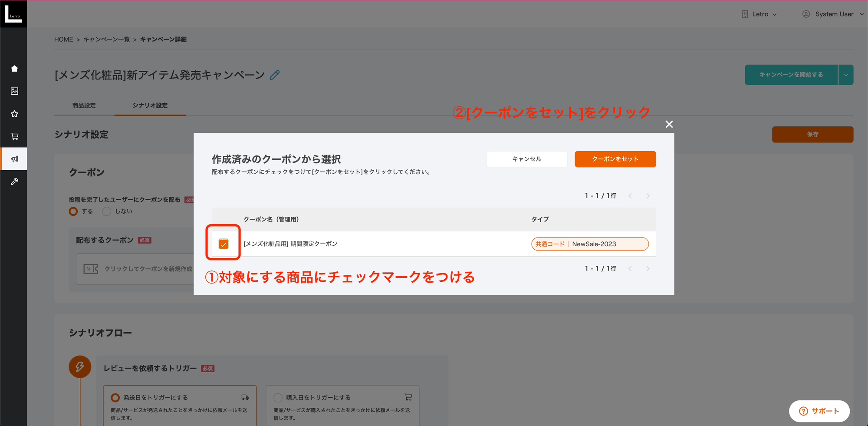Click the キャンセル button in the dialog
The width and height of the screenshot is (868, 426).
point(526,159)
